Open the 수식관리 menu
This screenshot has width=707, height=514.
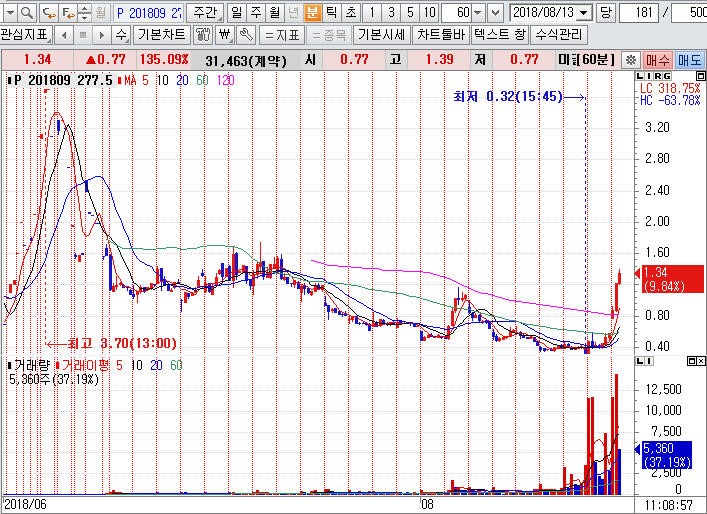pyautogui.click(x=559, y=34)
